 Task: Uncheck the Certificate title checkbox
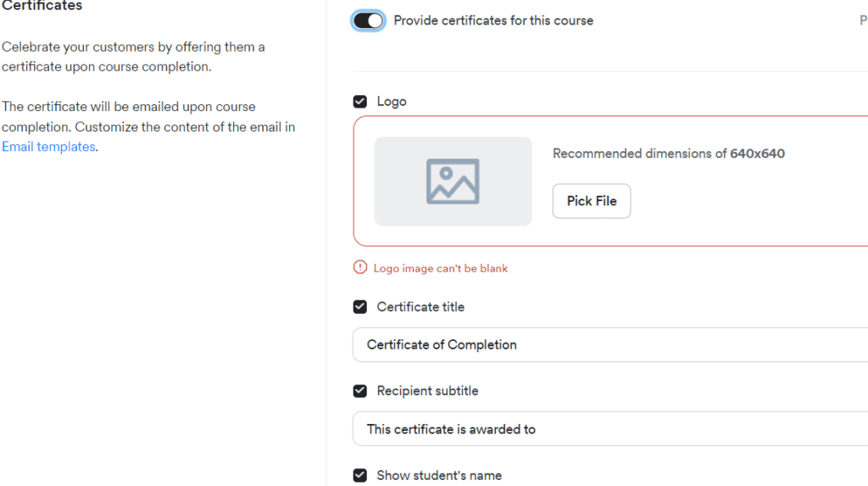[x=360, y=307]
